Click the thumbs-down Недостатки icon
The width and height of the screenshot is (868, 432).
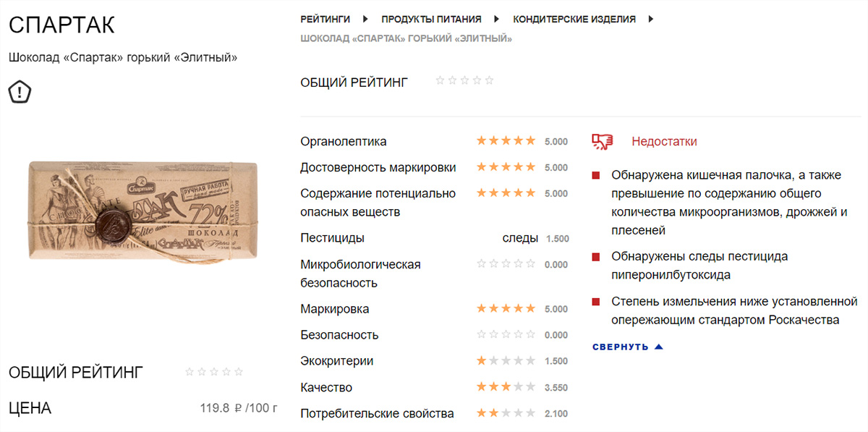pyautogui.click(x=602, y=142)
